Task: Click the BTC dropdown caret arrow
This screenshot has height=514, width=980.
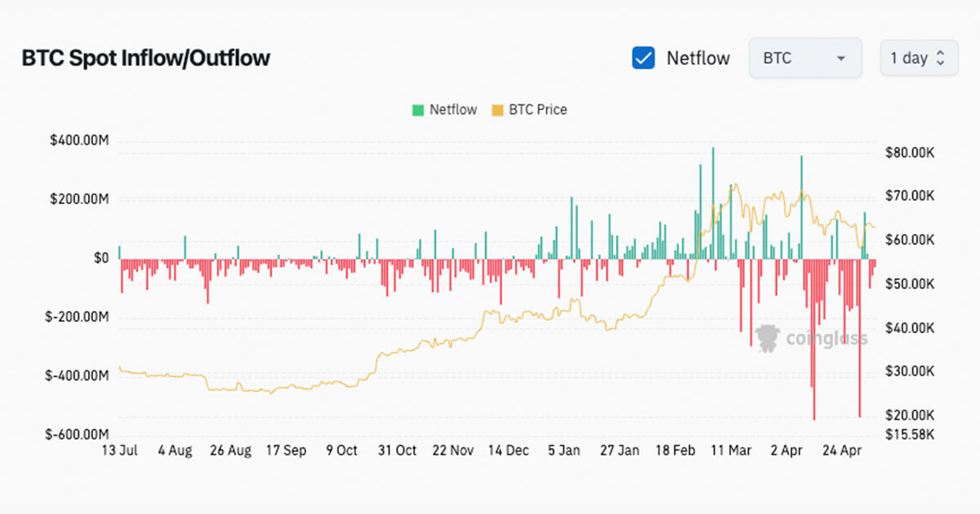Action: [840, 59]
